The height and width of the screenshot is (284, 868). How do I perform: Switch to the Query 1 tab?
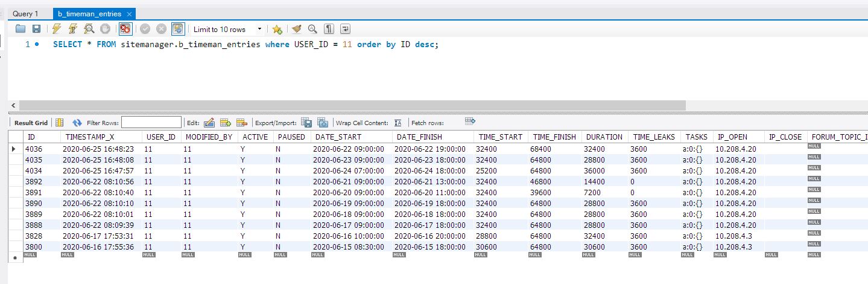pos(25,13)
